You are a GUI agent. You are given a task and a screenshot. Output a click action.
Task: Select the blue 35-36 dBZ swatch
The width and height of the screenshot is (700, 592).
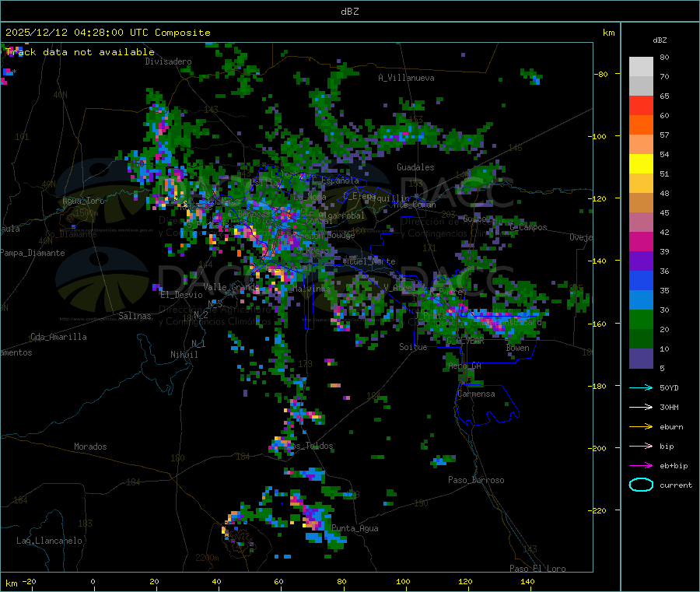click(x=641, y=280)
